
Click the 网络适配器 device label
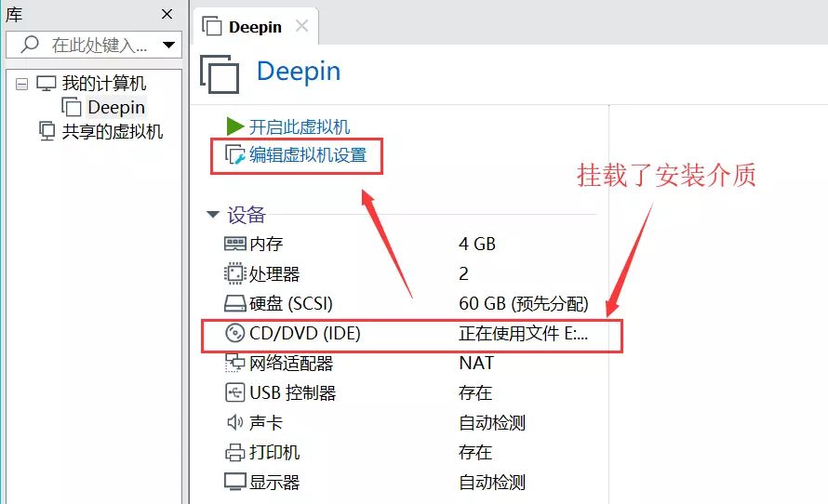click(291, 363)
